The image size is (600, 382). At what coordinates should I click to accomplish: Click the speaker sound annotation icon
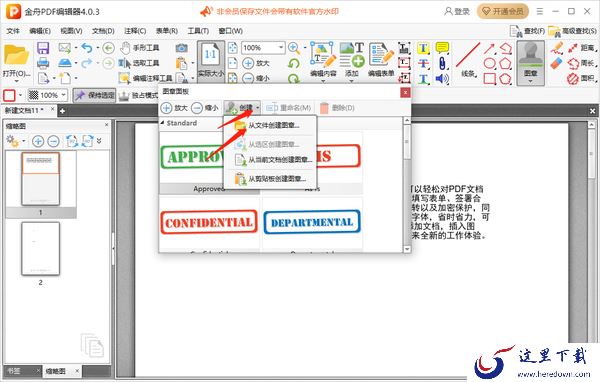coord(442,78)
